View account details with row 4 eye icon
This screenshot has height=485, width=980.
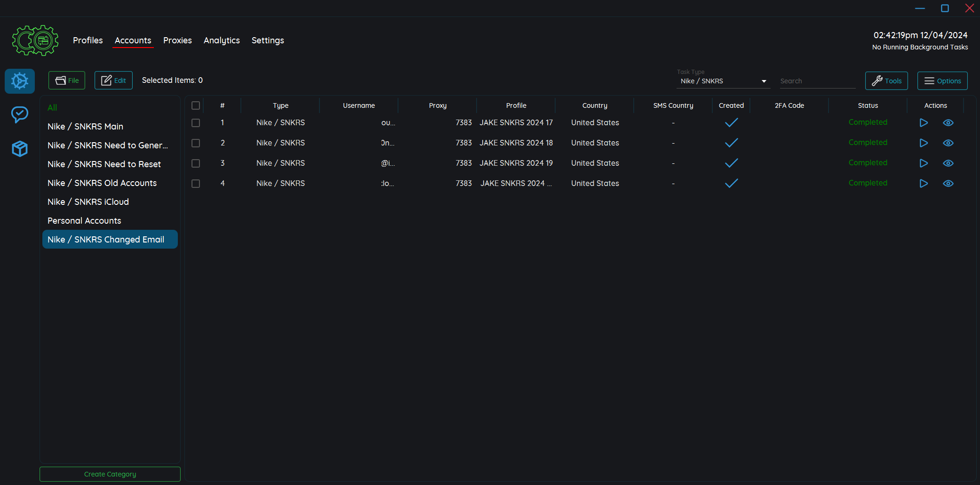click(x=948, y=184)
